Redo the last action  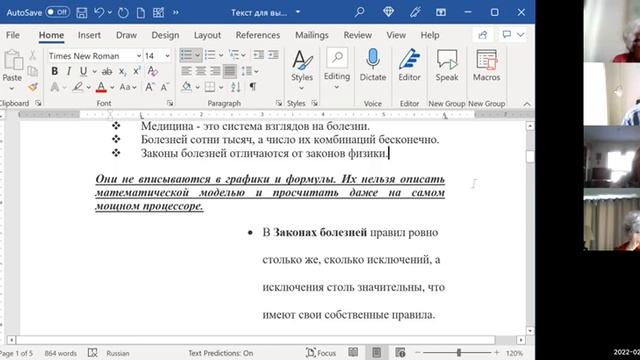coord(123,13)
